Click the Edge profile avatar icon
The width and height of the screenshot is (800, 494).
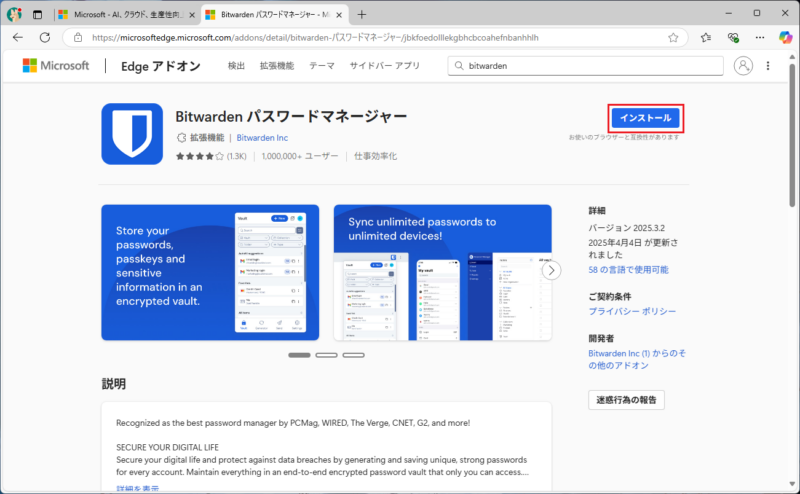tap(14, 14)
